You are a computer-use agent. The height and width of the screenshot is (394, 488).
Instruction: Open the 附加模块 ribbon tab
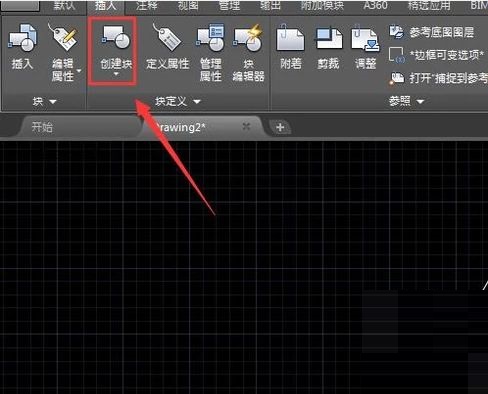click(322, 5)
